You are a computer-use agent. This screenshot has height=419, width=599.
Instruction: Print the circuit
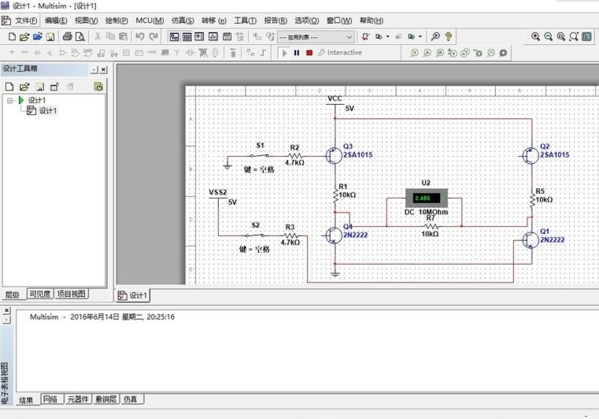[67, 37]
